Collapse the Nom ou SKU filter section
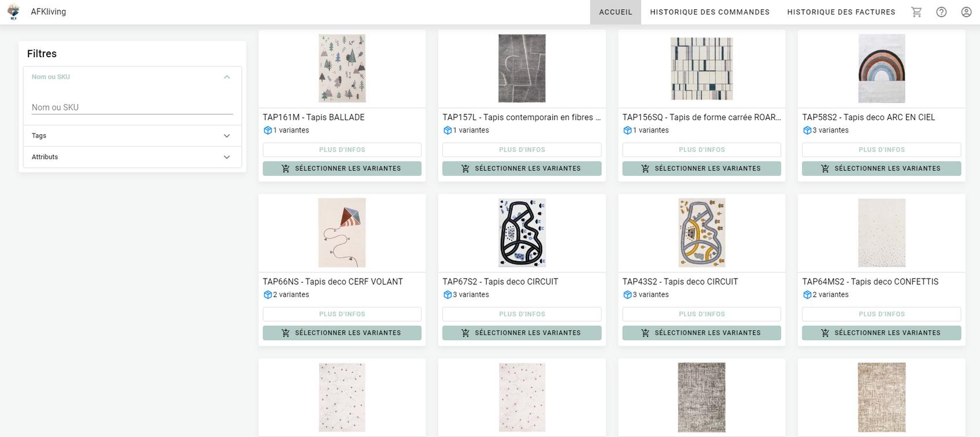 point(227,77)
